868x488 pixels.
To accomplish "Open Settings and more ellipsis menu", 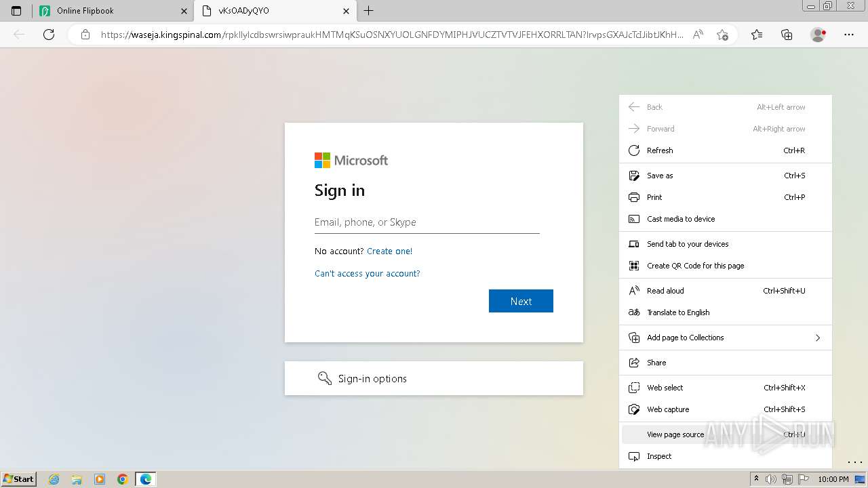I will pyautogui.click(x=849, y=35).
